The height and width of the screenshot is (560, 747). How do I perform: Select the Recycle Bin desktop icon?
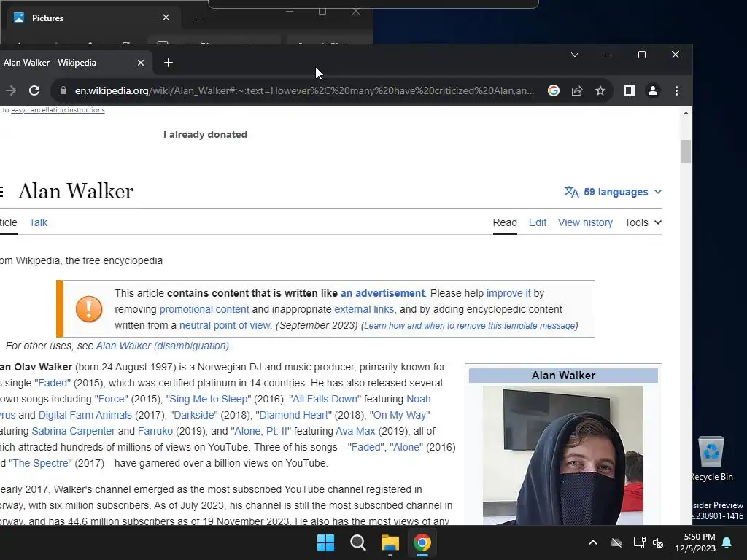[711, 459]
